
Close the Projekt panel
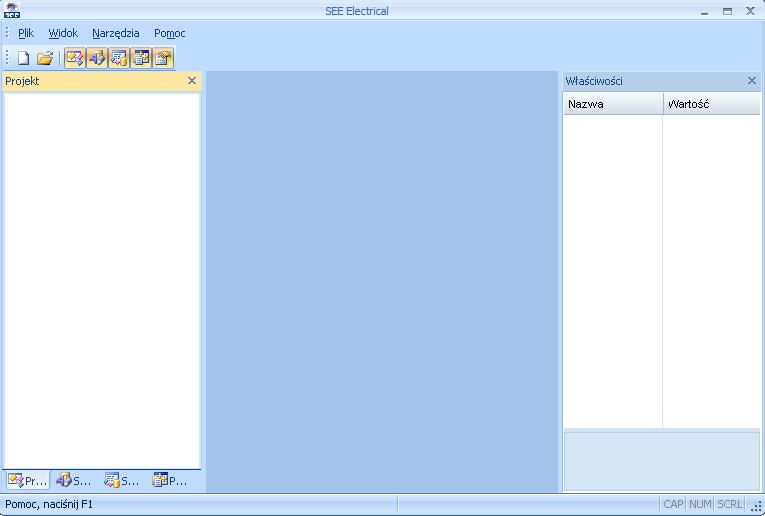(192, 80)
